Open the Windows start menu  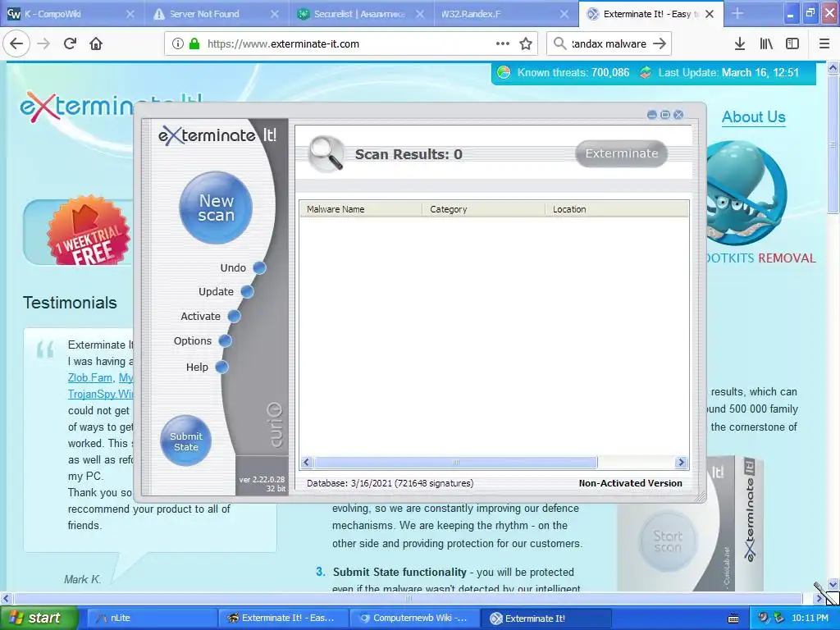coord(39,618)
